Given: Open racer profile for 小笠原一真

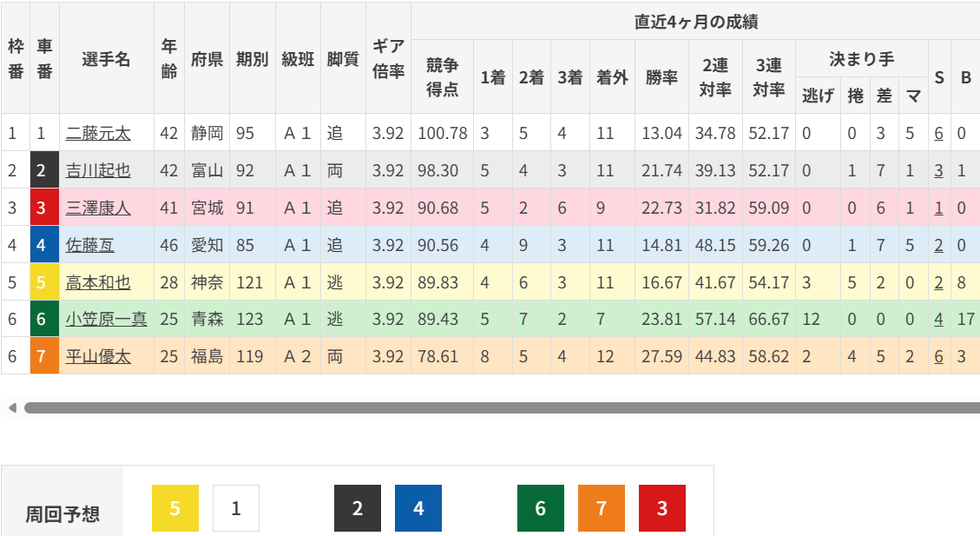Looking at the screenshot, I should coord(106,320).
